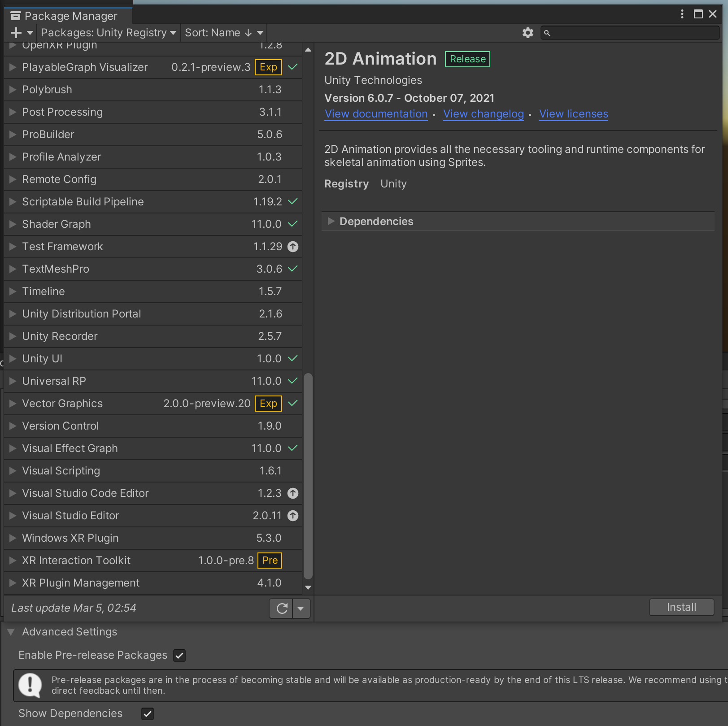The image size is (728, 726).
Task: Select the Timeline package
Action: coord(153,291)
